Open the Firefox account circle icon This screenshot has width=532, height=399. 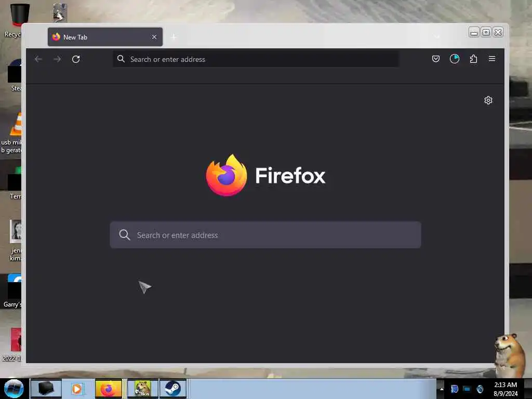tap(455, 59)
